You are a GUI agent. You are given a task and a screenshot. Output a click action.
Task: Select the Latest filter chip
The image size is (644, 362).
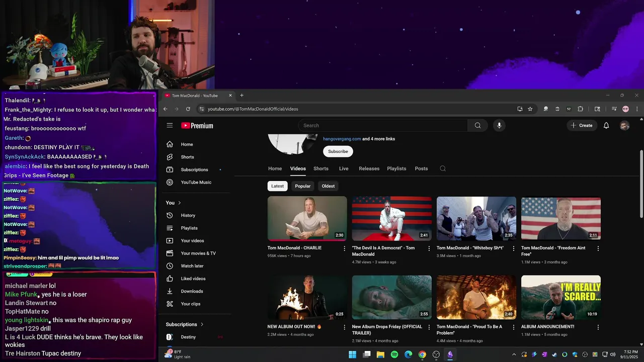277,186
